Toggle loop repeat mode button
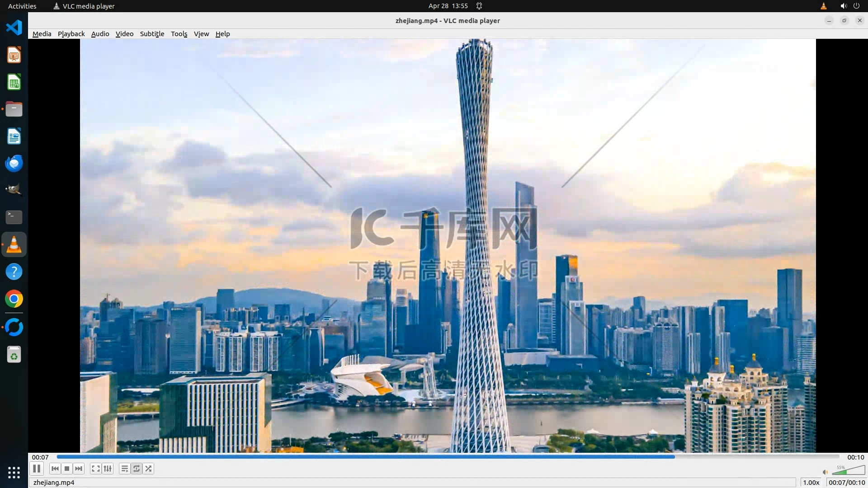The width and height of the screenshot is (868, 488). [137, 469]
